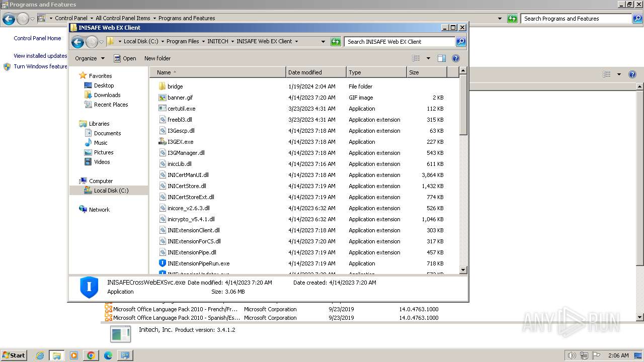The width and height of the screenshot is (644, 362).
Task: Select the I3GEX.exe file icon
Action: [162, 142]
